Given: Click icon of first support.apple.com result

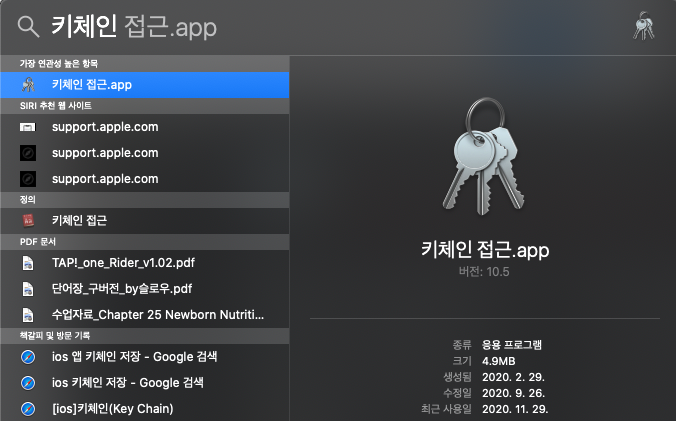Looking at the screenshot, I should pyautogui.click(x=28, y=127).
